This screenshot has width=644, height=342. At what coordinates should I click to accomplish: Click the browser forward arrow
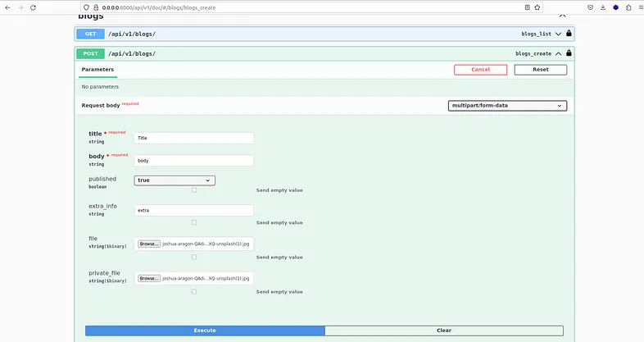coord(20,7)
